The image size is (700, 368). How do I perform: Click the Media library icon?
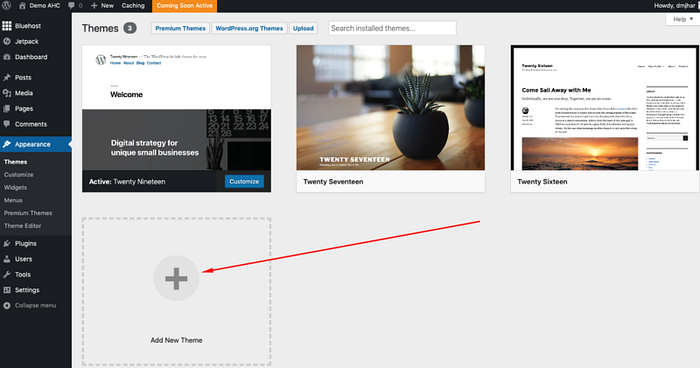7,93
